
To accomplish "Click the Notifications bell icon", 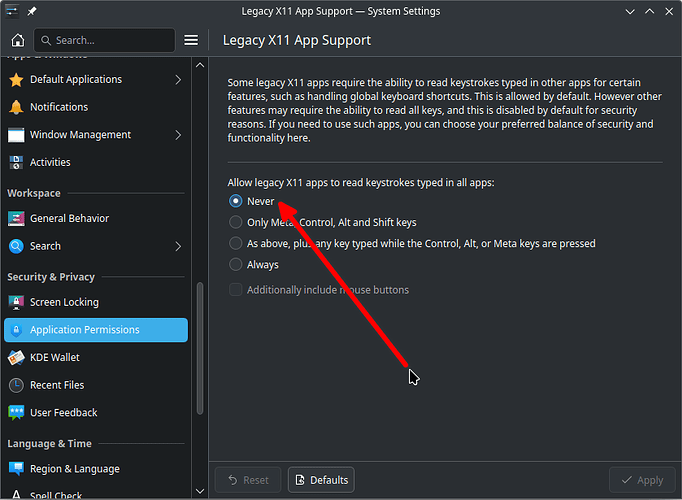I will (16, 107).
